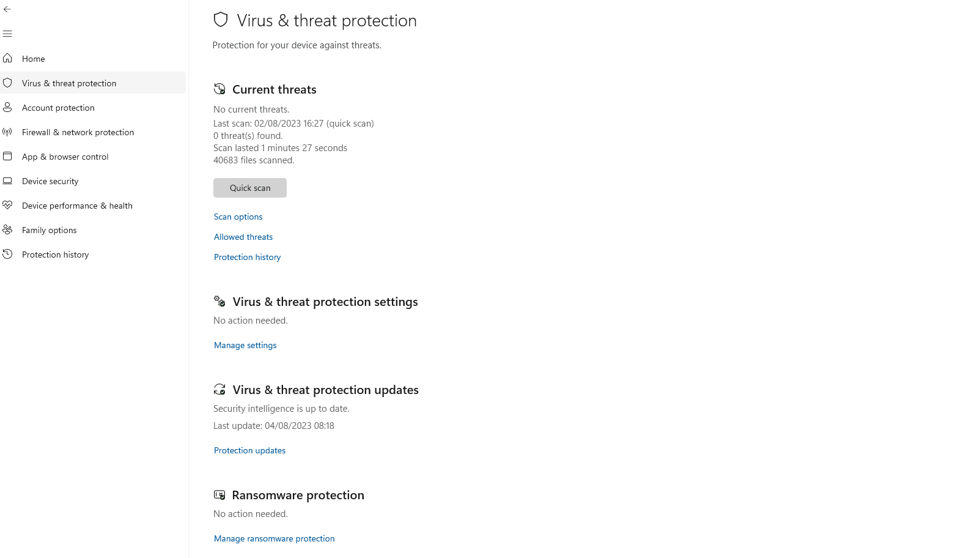Go to Device performance & health
The width and height of the screenshot is (980, 558).
77,206
